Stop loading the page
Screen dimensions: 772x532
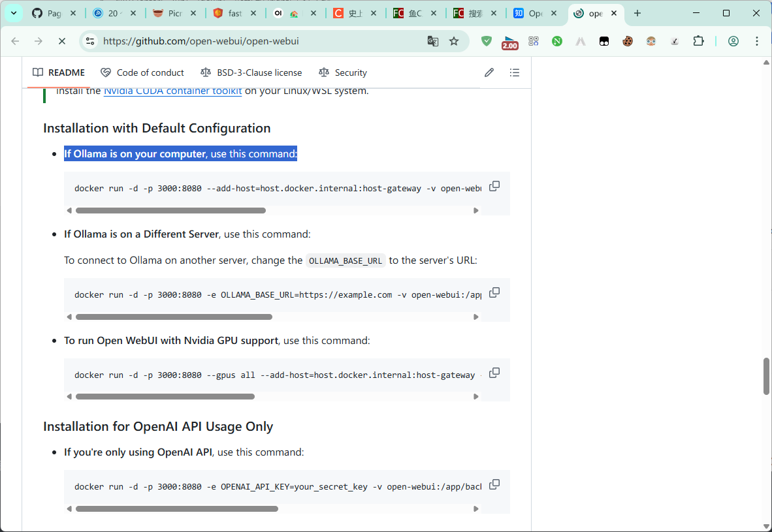[62, 41]
